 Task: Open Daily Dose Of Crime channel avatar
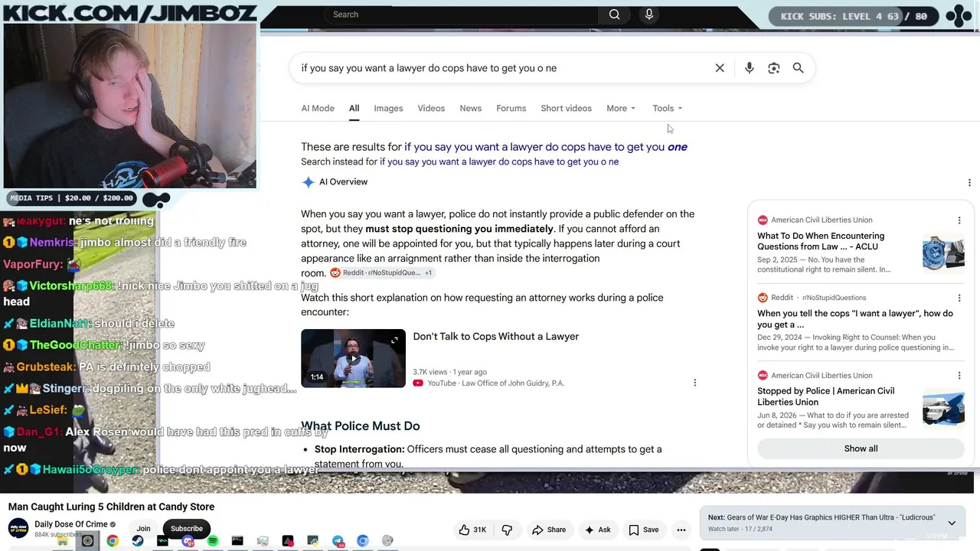[x=18, y=528]
